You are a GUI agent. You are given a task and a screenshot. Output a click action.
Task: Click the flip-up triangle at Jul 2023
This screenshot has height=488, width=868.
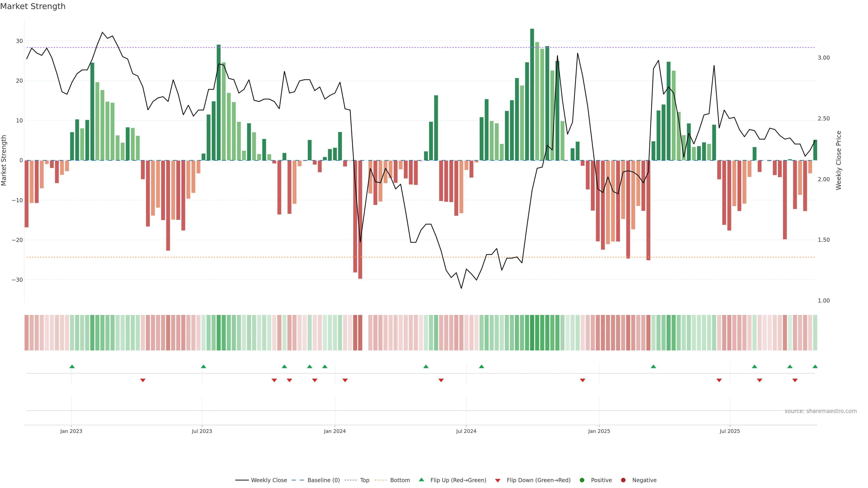click(203, 366)
